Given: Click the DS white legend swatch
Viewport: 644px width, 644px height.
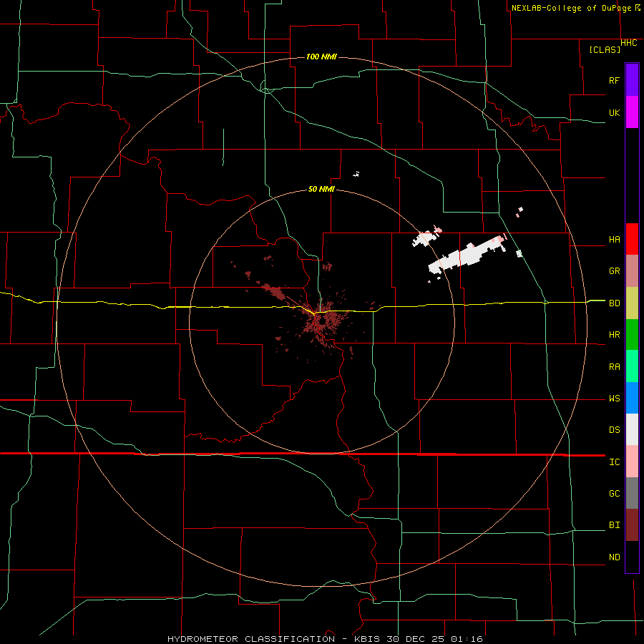Looking at the screenshot, I should point(632,429).
